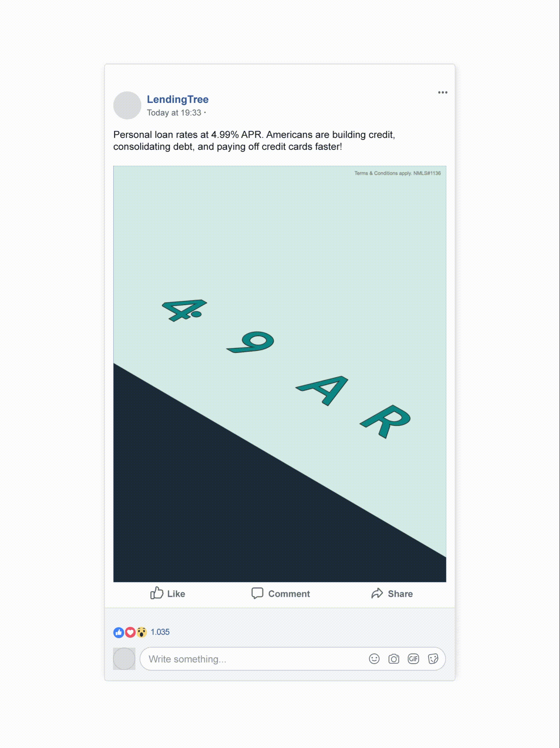Click the blue Like reaction icon
This screenshot has width=560, height=748.
point(119,632)
